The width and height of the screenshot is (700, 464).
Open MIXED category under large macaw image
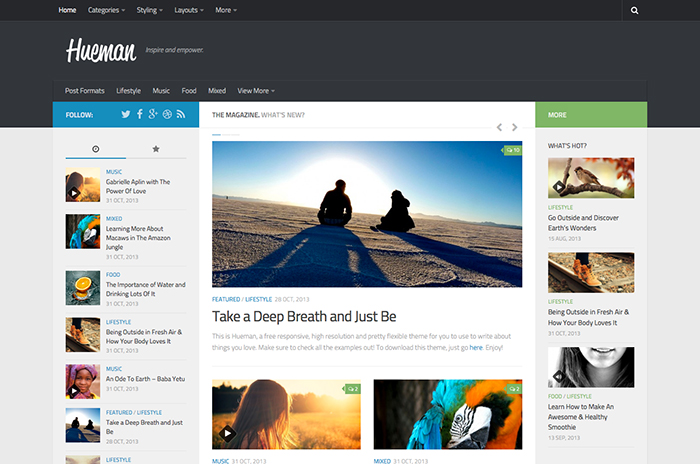[x=382, y=461]
